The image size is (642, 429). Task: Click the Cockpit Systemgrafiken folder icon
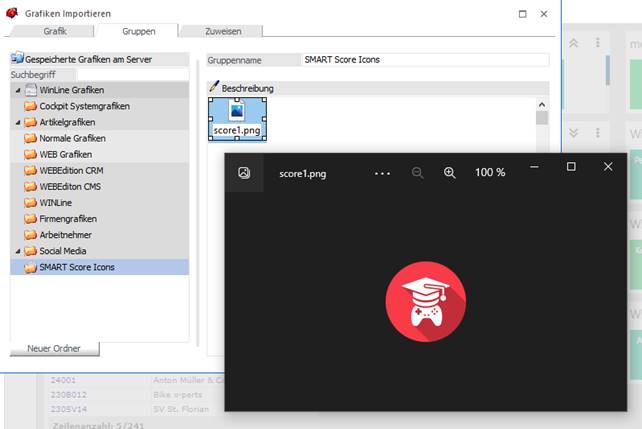(x=30, y=106)
